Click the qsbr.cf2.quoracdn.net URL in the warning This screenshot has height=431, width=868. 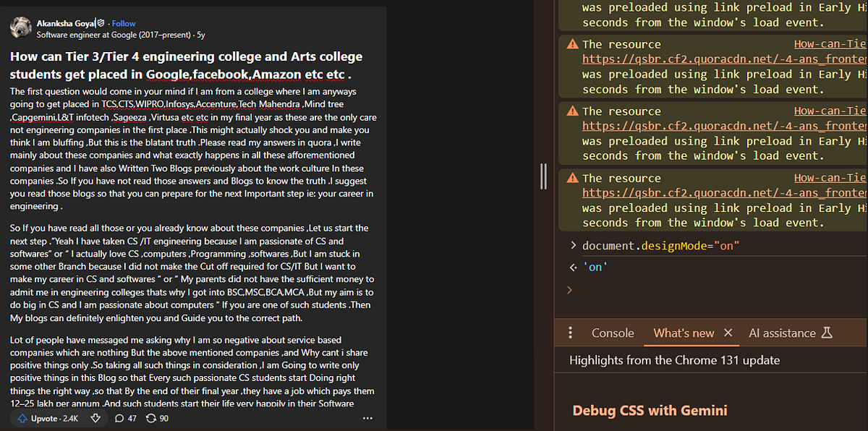tap(716, 59)
